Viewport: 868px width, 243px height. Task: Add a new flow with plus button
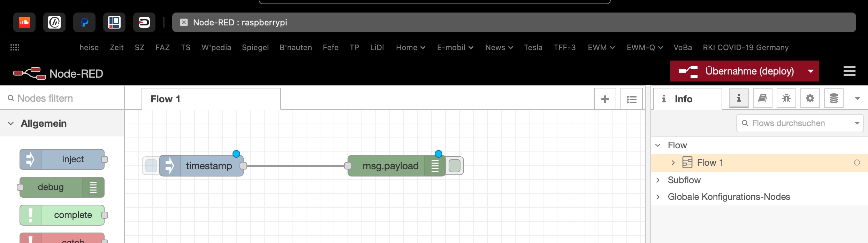click(x=605, y=99)
